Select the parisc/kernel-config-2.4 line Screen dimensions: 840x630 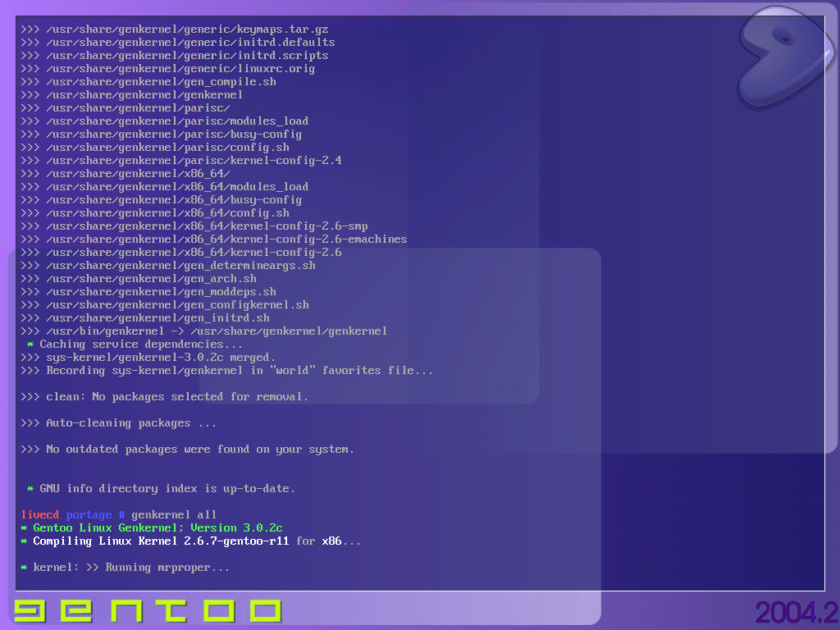(181, 161)
